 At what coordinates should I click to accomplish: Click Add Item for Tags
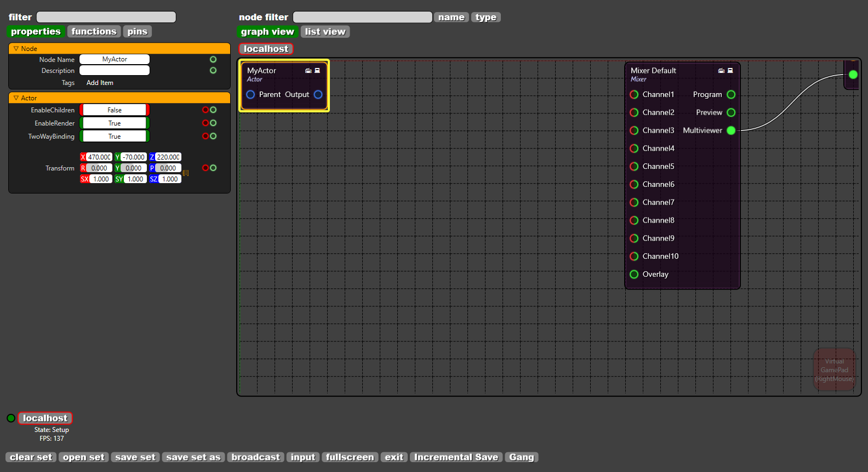(x=100, y=83)
